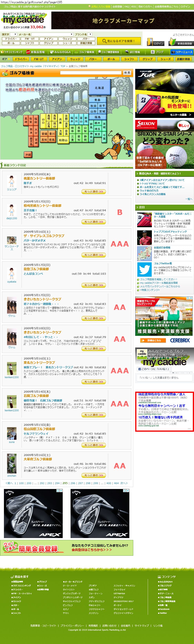Click the golf course search text field

tap(91, 72)
